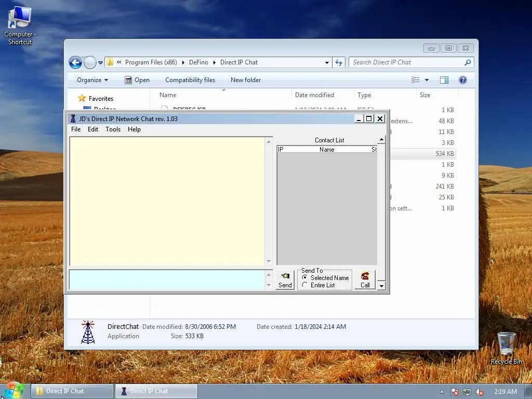Click the blue Help icon in Explorer
Screen dimensions: 532x399
pos(462,79)
